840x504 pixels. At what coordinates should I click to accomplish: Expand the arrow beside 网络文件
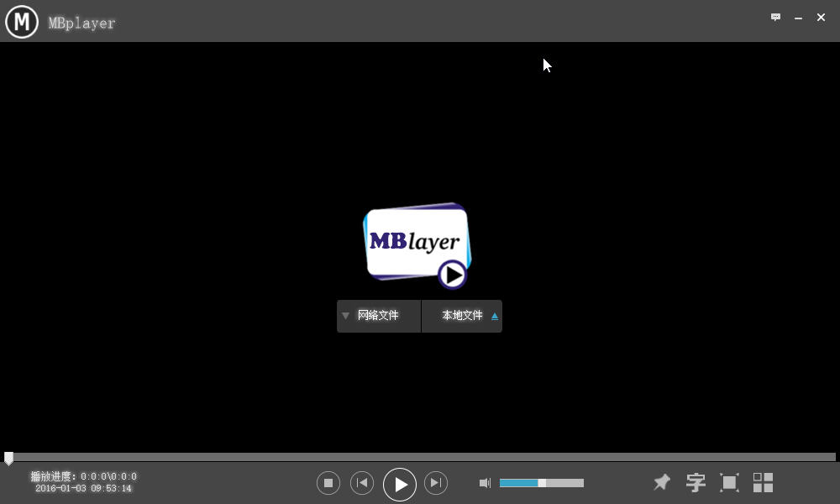coord(345,316)
